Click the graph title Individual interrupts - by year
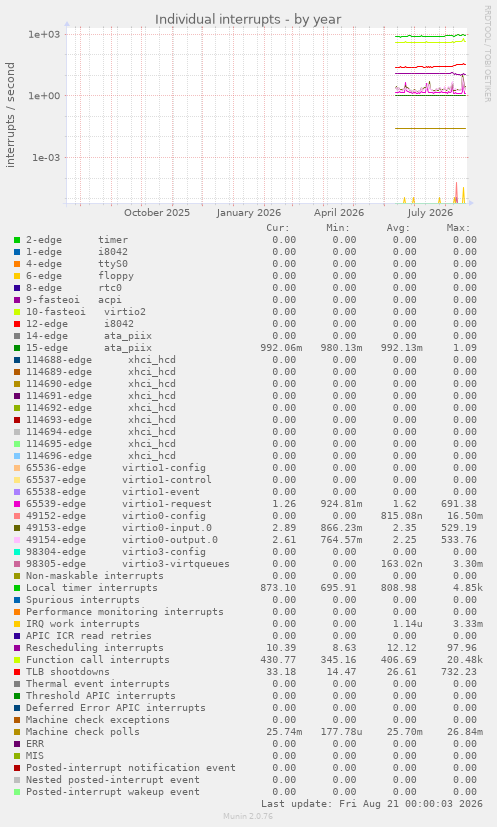Image resolution: width=497 pixels, height=827 pixels. click(x=248, y=20)
